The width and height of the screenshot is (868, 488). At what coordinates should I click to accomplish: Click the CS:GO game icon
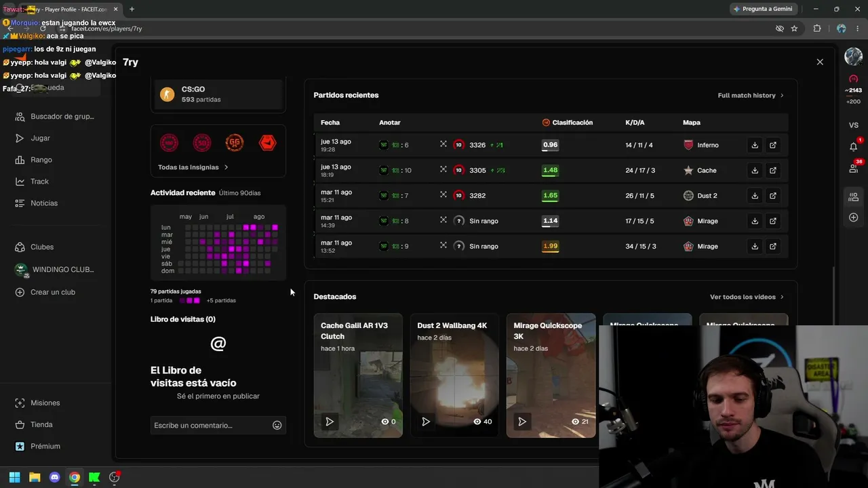(x=167, y=94)
